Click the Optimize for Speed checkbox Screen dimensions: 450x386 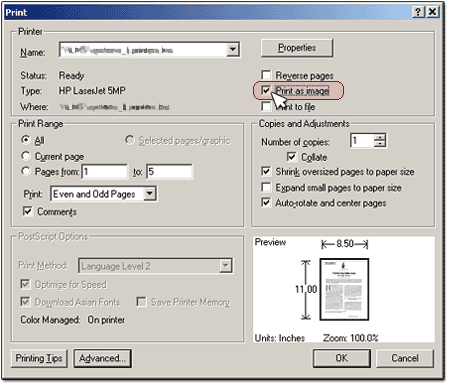pyautogui.click(x=25, y=284)
